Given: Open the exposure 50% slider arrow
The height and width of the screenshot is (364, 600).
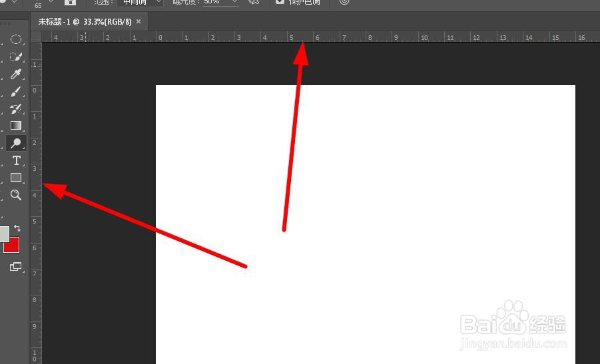Looking at the screenshot, I should point(235,1).
